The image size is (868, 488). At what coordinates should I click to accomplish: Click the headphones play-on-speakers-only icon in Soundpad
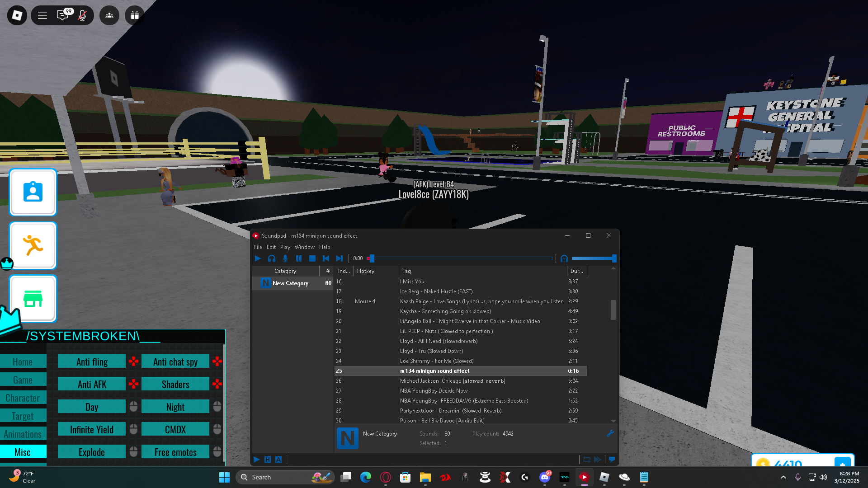tap(272, 258)
